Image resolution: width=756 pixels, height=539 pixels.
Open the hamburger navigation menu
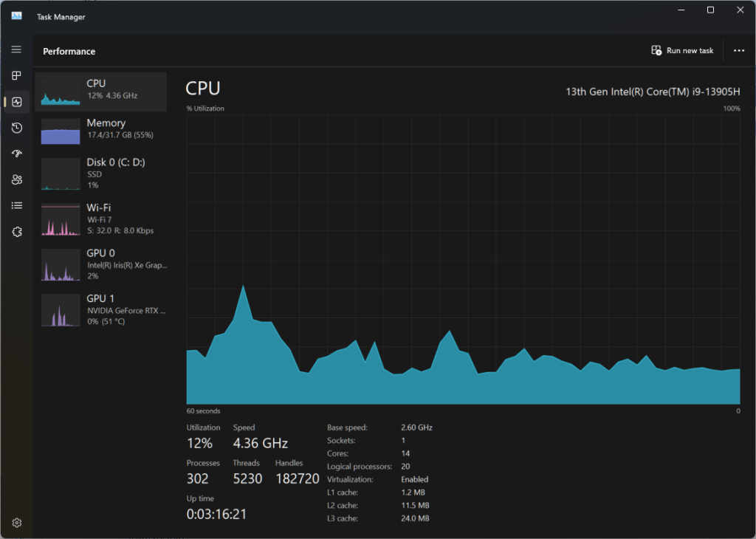pyautogui.click(x=16, y=49)
